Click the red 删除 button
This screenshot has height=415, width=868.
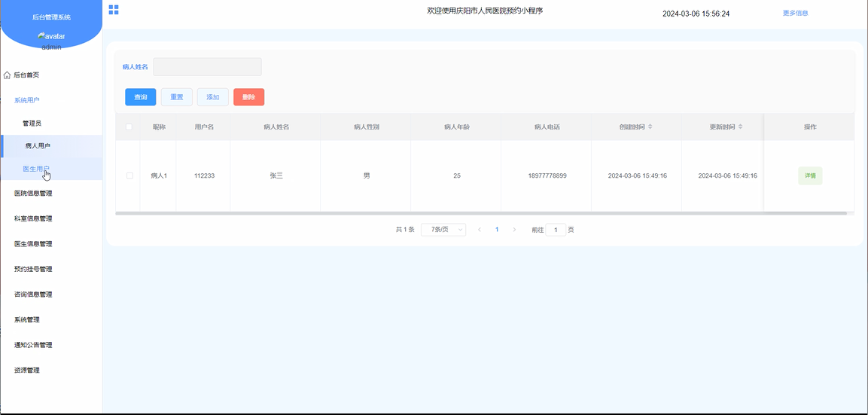(248, 97)
